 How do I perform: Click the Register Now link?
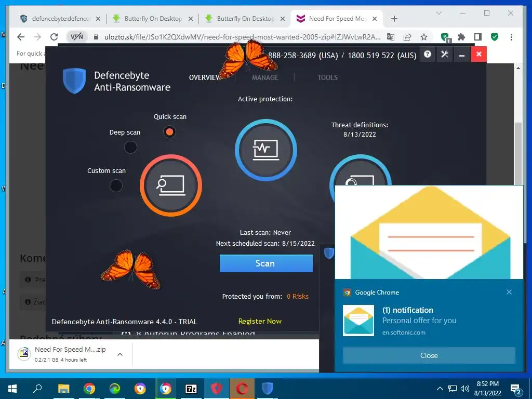[260, 321]
